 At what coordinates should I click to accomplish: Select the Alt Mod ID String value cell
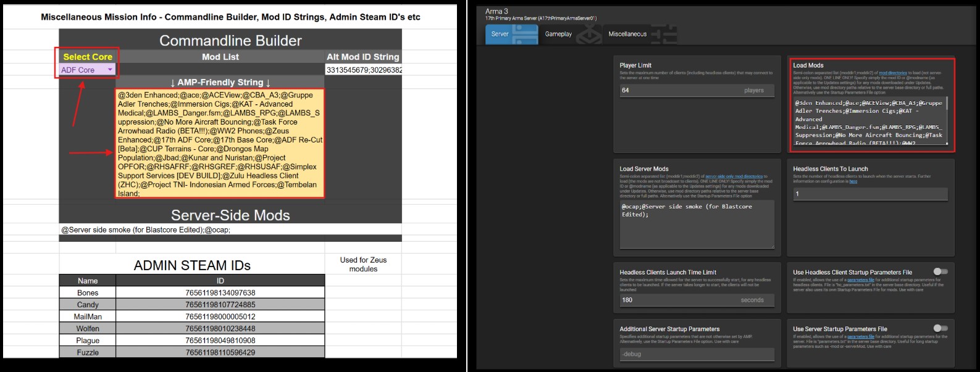tap(363, 70)
